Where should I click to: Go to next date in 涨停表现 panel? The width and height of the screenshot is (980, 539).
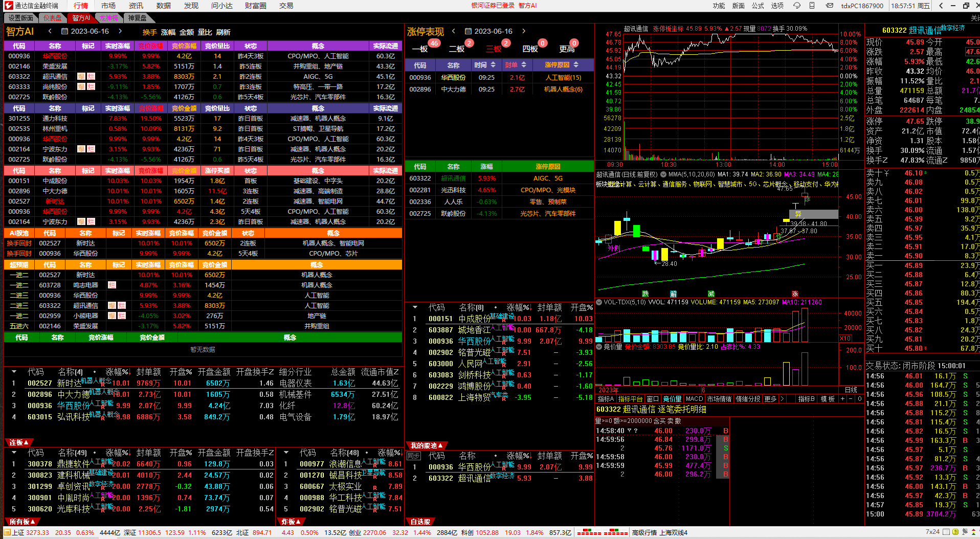524,31
